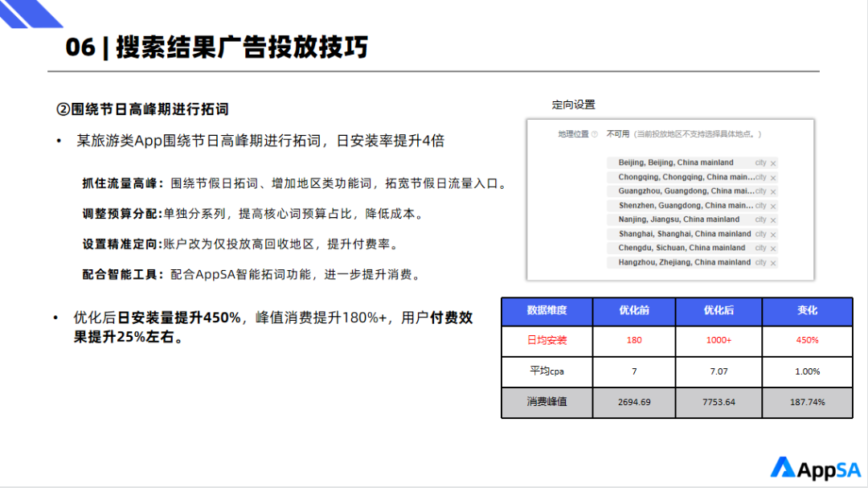Select the Hangzhou, Zhejiang, China mainland label
This screenshot has width=868, height=488.
685,262
